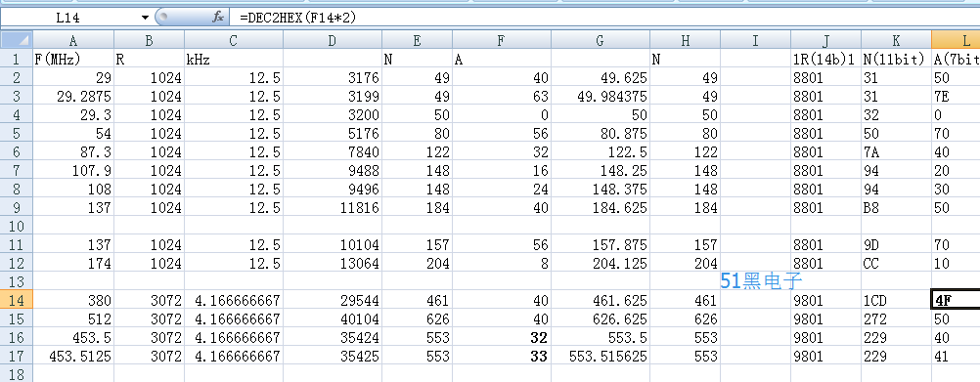Open the Name Box dropdown arrow
The width and height of the screenshot is (980, 382).
point(145,18)
